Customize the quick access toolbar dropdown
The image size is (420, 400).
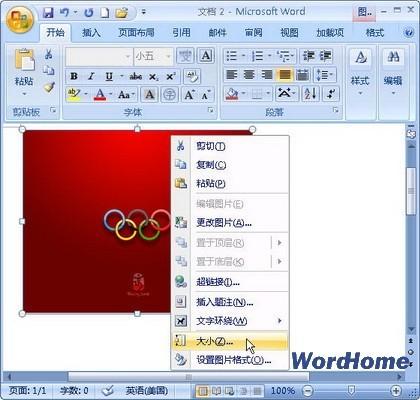(x=144, y=13)
